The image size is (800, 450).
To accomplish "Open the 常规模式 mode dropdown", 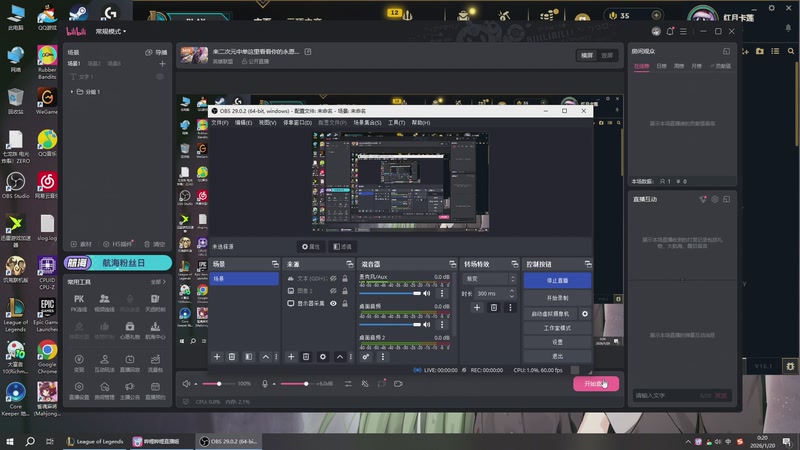I will [111, 32].
